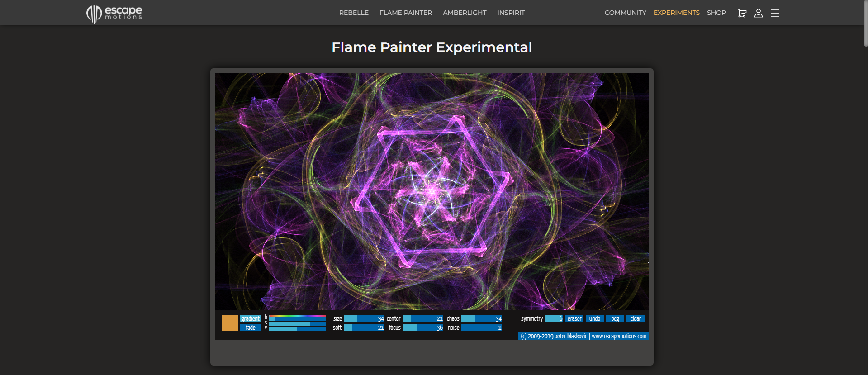
Task: Toggle the fade option
Action: [250, 328]
